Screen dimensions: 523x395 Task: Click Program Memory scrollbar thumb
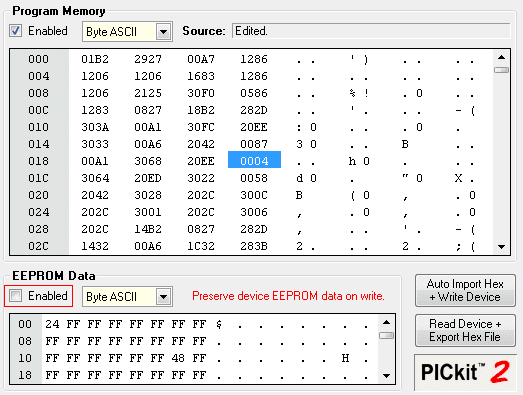click(501, 70)
